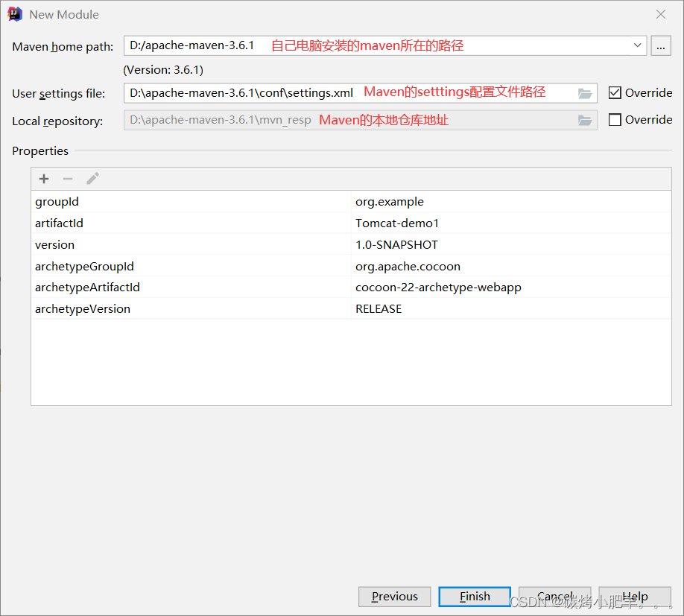The height and width of the screenshot is (616, 684).
Task: Select the archetypeVersion property row
Action: (x=351, y=308)
